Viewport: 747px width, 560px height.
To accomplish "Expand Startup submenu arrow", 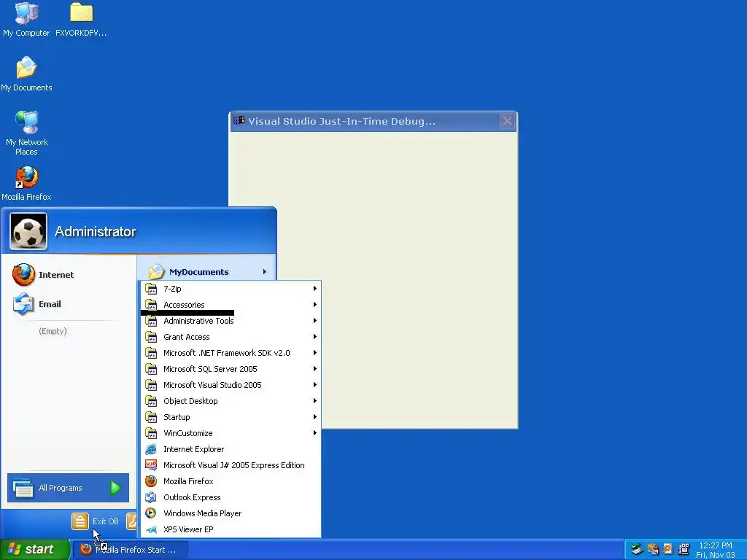I will click(315, 417).
